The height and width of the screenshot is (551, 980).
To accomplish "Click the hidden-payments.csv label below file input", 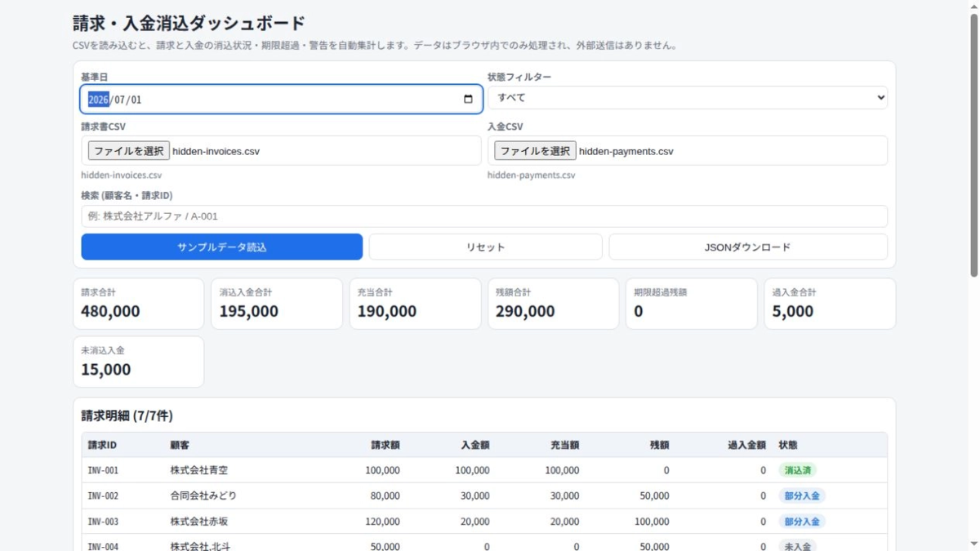I will pyautogui.click(x=531, y=175).
